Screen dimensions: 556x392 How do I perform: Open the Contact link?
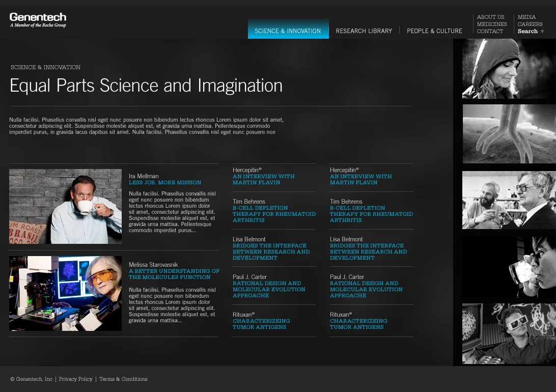pyautogui.click(x=490, y=31)
